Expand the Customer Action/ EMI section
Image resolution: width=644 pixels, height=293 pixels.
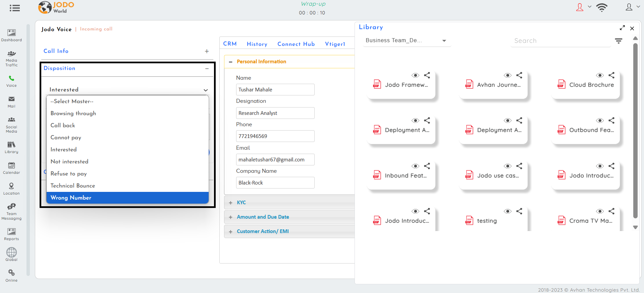[x=230, y=232]
